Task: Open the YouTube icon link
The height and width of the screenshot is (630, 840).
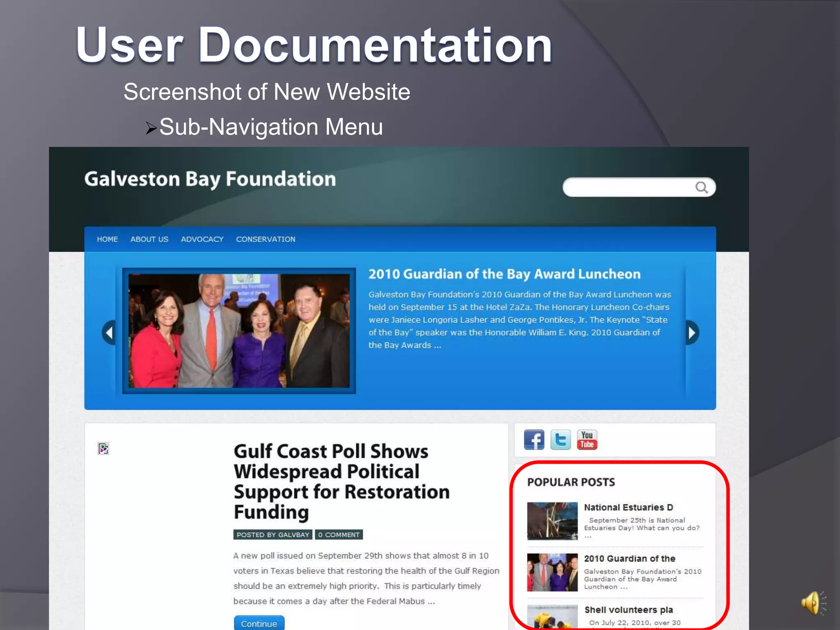Action: [587, 440]
